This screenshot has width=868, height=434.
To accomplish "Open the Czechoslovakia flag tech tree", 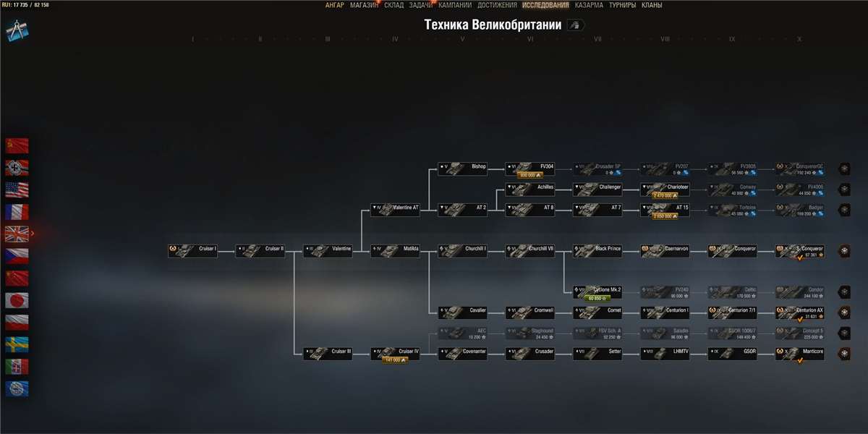I will click(17, 256).
